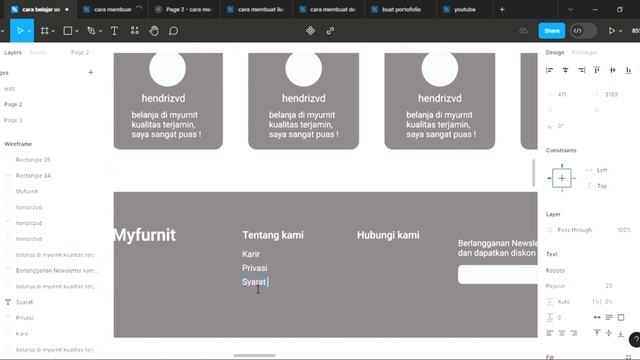Open the Page 2 page
The image size is (640, 360).
tap(13, 104)
